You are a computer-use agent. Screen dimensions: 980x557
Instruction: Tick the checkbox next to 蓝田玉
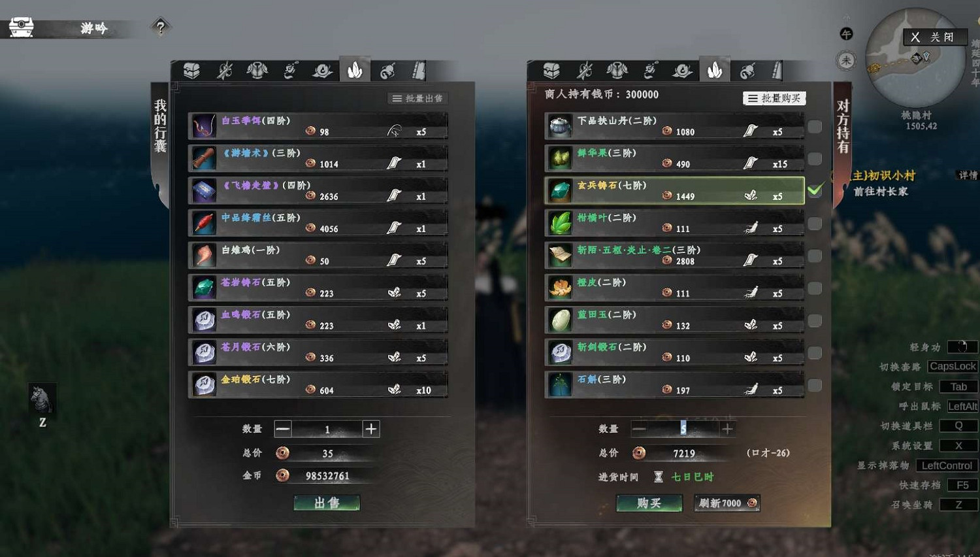(x=815, y=320)
